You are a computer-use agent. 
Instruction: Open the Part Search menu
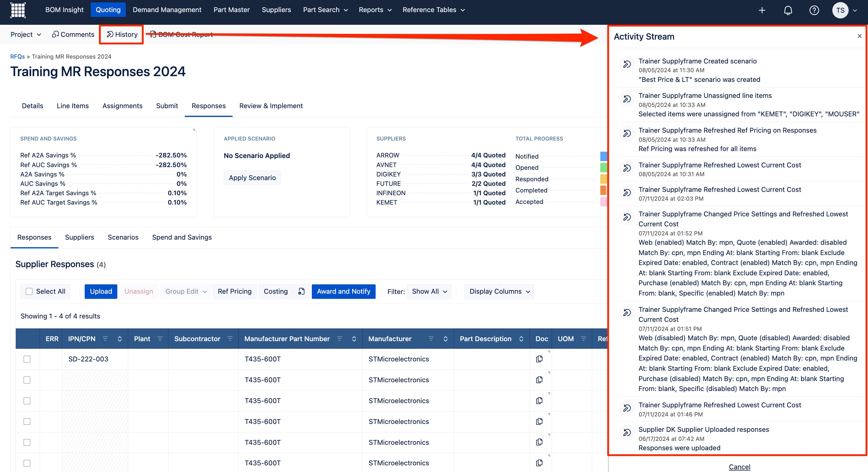point(325,10)
